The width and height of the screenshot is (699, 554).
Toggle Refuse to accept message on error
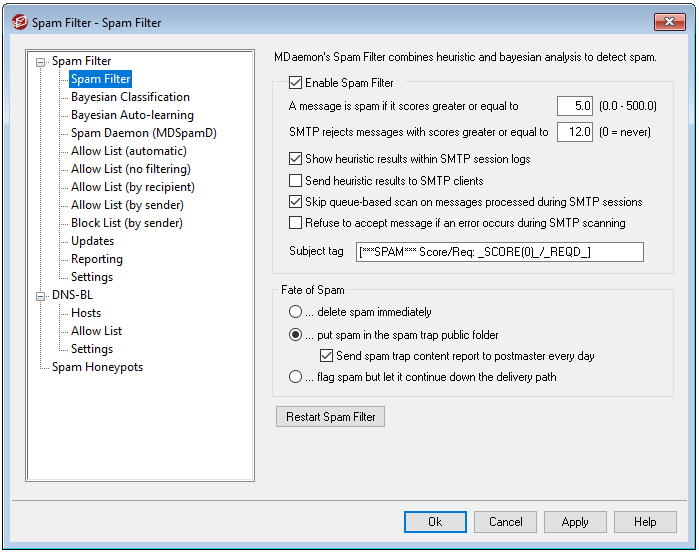click(x=295, y=223)
